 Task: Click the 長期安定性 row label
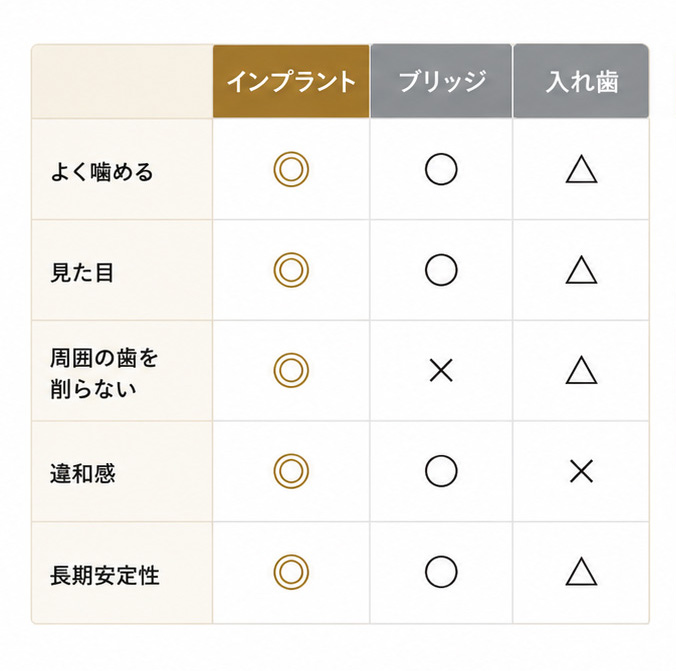coord(104,575)
